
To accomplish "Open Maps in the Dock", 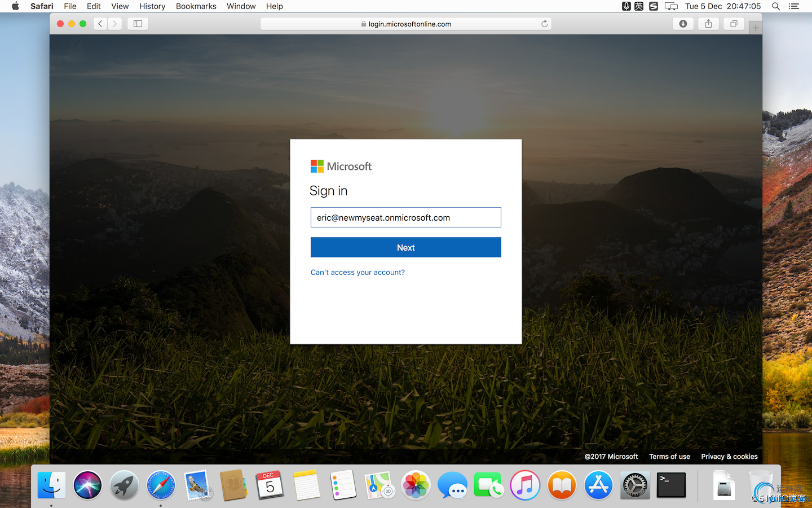I will point(379,485).
